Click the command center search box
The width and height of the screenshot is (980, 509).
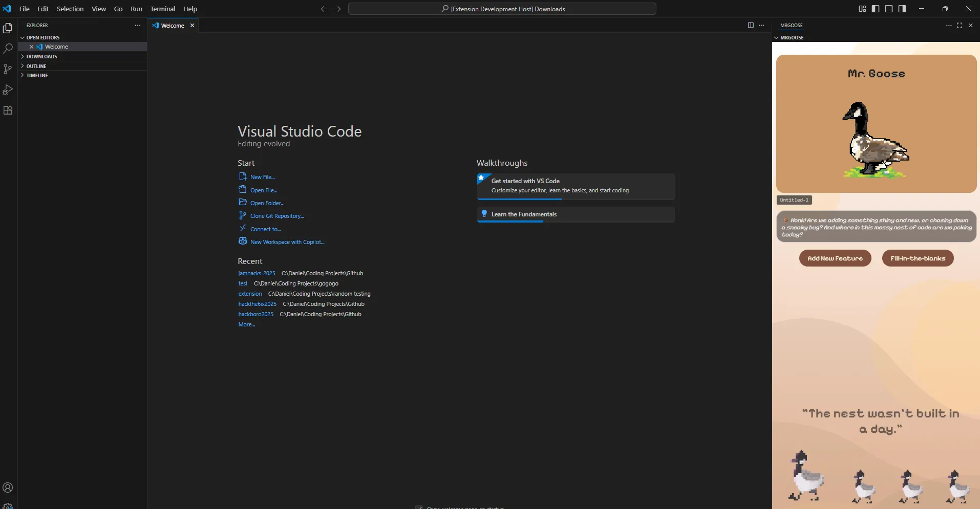tap(502, 9)
